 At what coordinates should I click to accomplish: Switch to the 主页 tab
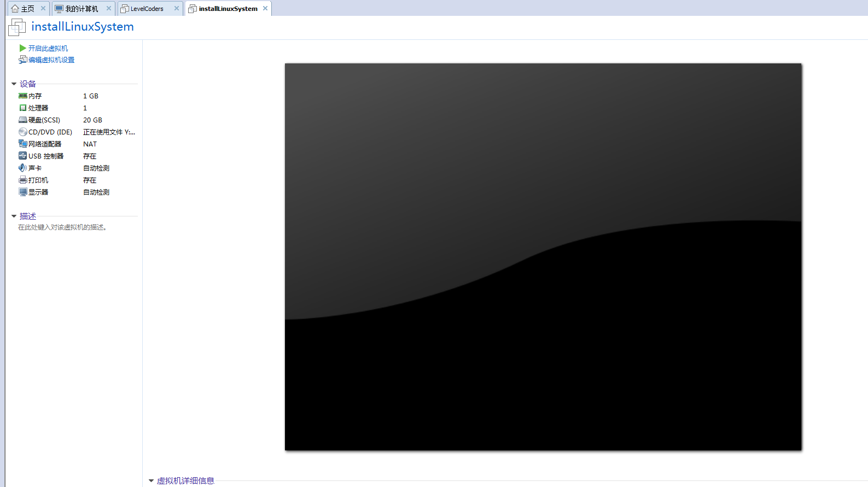click(28, 9)
